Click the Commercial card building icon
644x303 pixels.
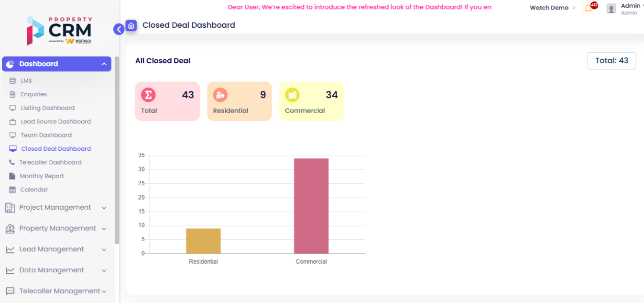click(x=292, y=95)
